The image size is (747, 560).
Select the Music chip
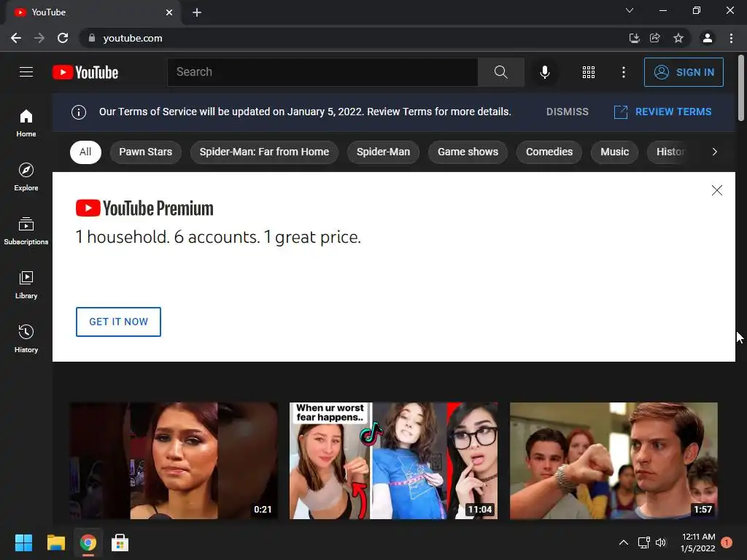[614, 152]
